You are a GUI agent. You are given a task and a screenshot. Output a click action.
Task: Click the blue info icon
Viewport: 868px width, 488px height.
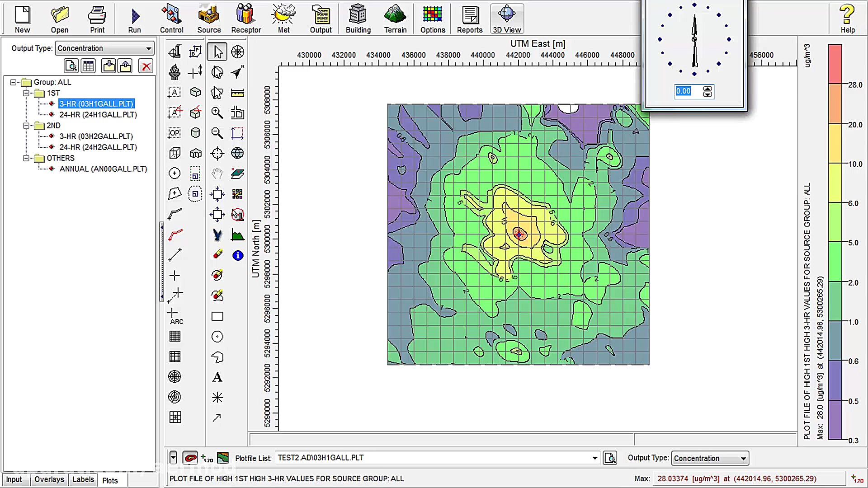(238, 256)
